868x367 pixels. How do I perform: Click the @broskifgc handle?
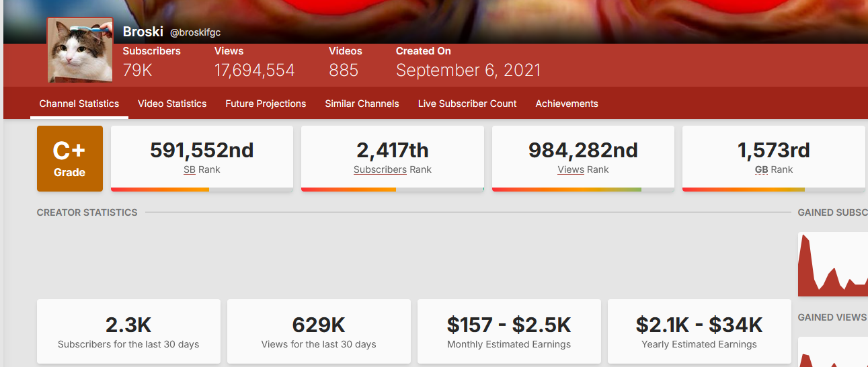coord(195,32)
